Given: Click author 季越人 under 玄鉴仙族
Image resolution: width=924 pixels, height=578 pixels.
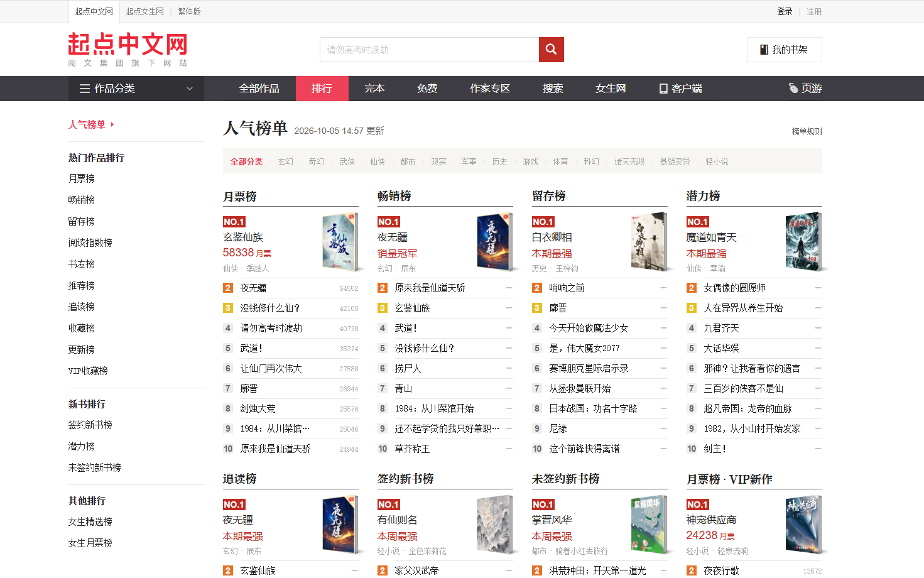Looking at the screenshot, I should (258, 268).
